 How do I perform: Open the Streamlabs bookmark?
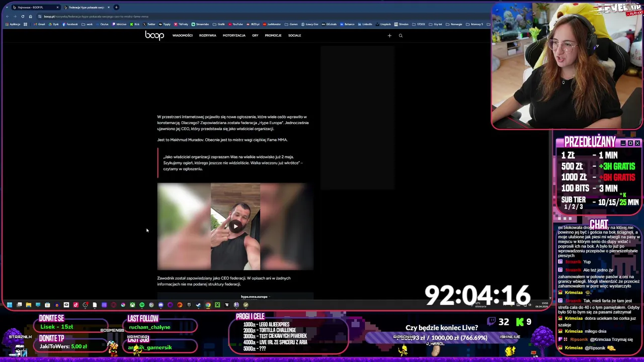point(200,24)
